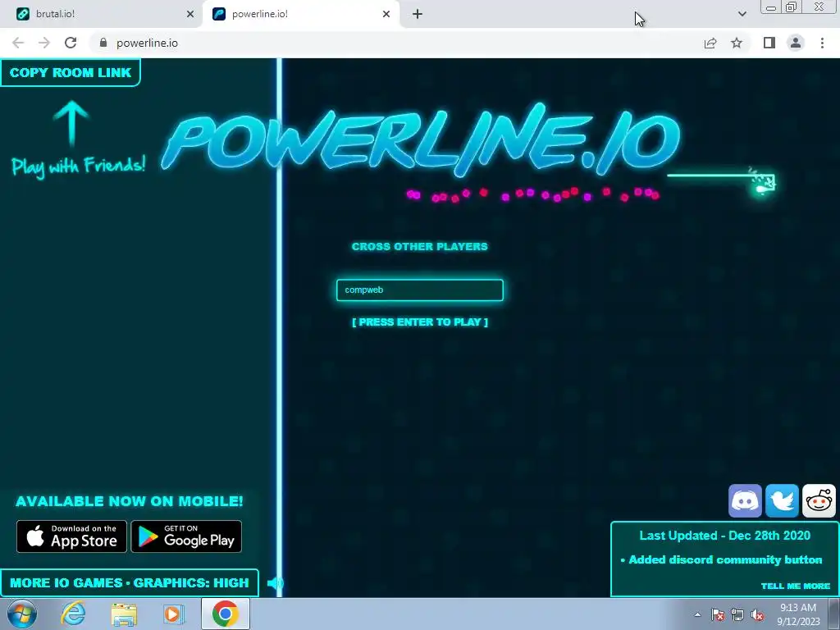Go back to previous page
Viewport: 840px width, 630px height.
[x=18, y=43]
